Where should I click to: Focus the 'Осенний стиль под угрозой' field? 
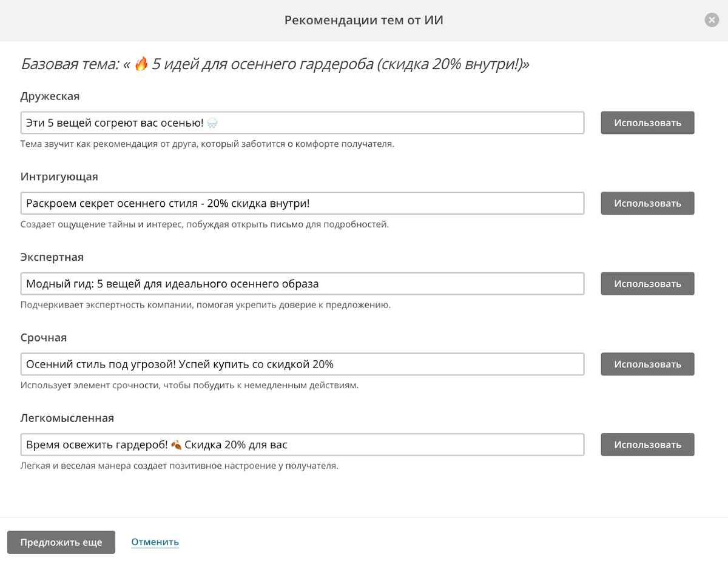tap(302, 364)
